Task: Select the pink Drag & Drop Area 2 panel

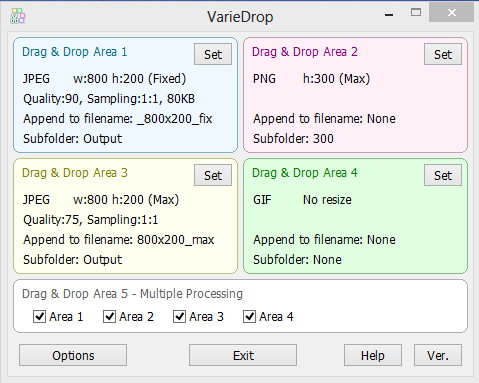Action: point(356,95)
